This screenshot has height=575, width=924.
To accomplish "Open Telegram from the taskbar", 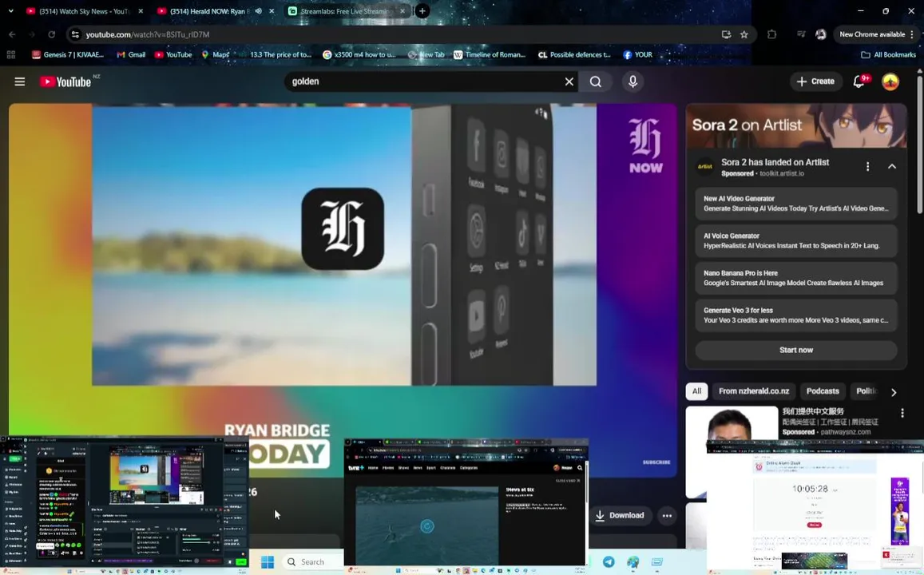I will pos(608,562).
